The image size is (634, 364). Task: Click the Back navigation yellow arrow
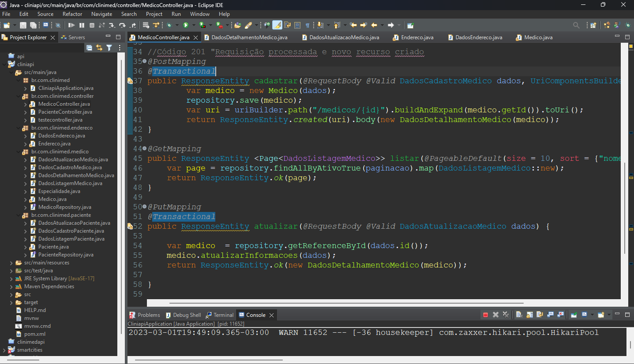(374, 25)
